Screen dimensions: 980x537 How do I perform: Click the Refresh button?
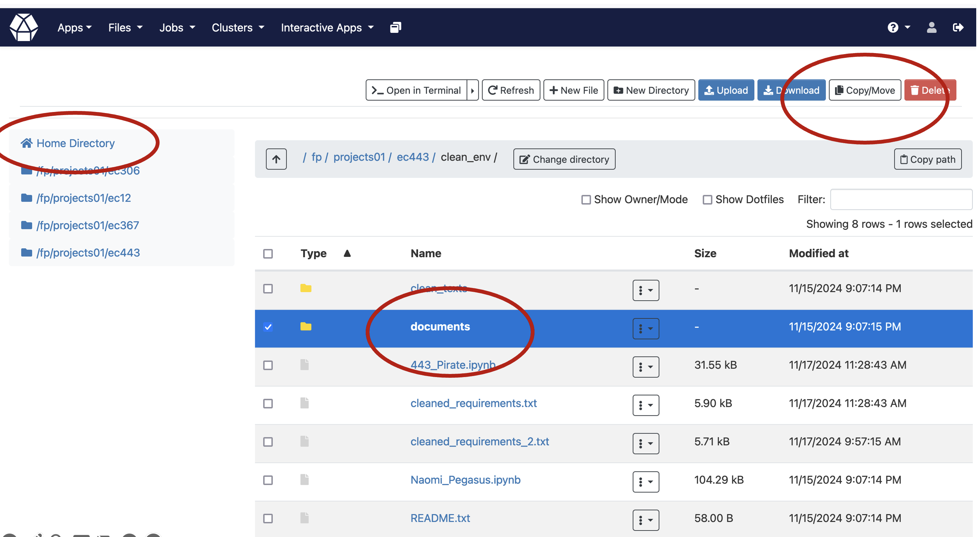click(511, 90)
